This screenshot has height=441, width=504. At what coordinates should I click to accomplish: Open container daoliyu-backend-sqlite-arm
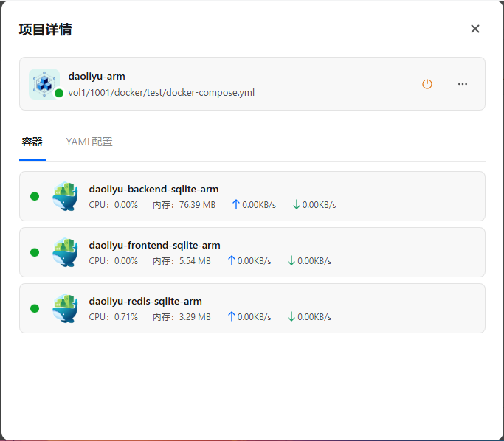point(252,196)
